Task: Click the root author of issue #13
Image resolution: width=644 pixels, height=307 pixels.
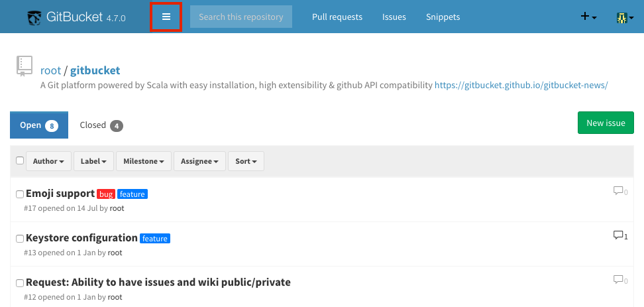Action: tap(115, 253)
